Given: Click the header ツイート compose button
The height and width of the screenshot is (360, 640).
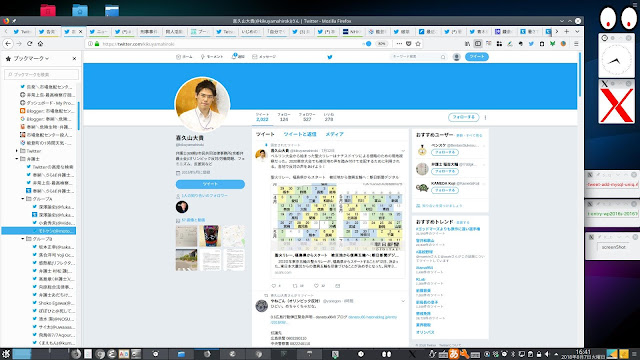Looking at the screenshot, I should click(x=477, y=57).
